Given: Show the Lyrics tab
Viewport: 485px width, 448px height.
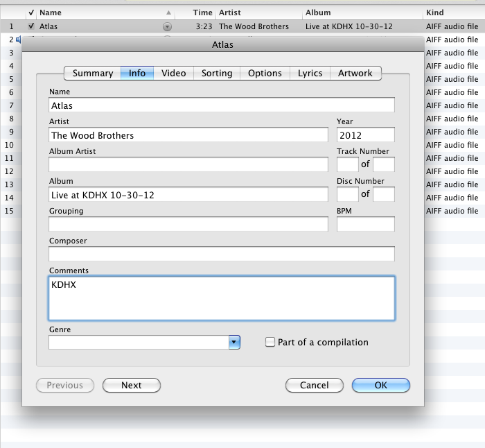Looking at the screenshot, I should coord(310,73).
